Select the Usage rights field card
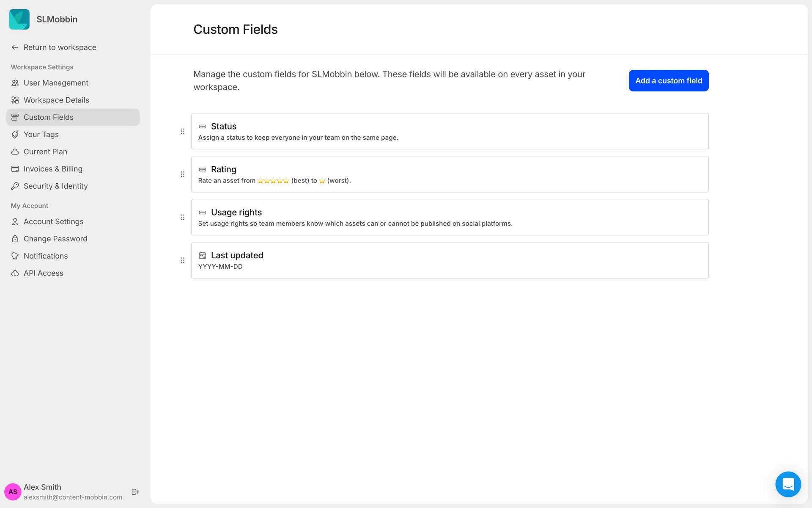The height and width of the screenshot is (508, 812). tap(450, 217)
